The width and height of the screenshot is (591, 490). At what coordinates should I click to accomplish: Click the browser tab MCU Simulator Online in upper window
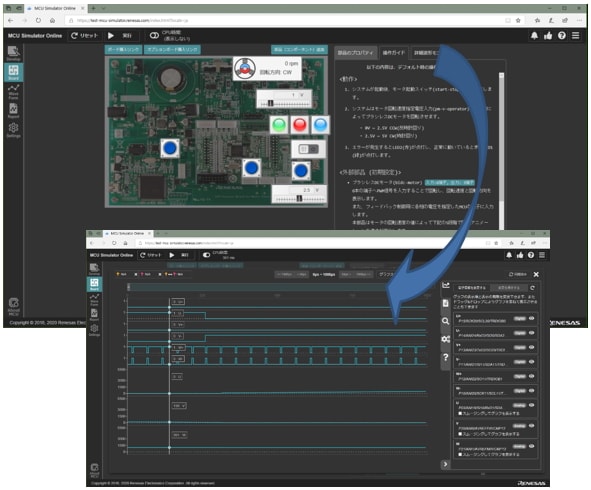pos(55,8)
